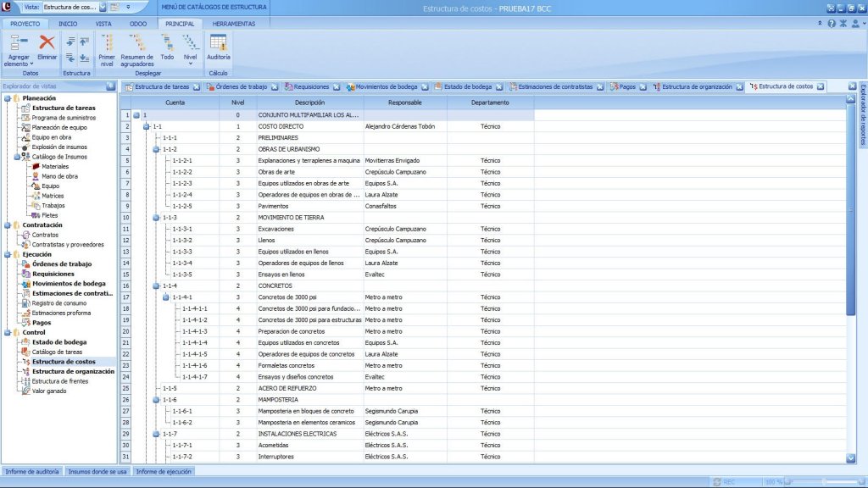Switch to the HERRAMIENTAS ribbon tab
This screenshot has width=868, height=488.
(x=233, y=24)
